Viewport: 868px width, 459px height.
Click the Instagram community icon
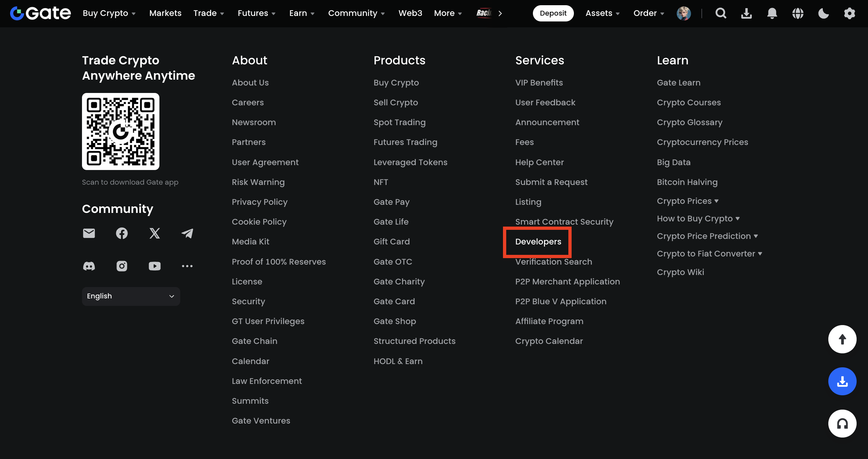point(122,266)
